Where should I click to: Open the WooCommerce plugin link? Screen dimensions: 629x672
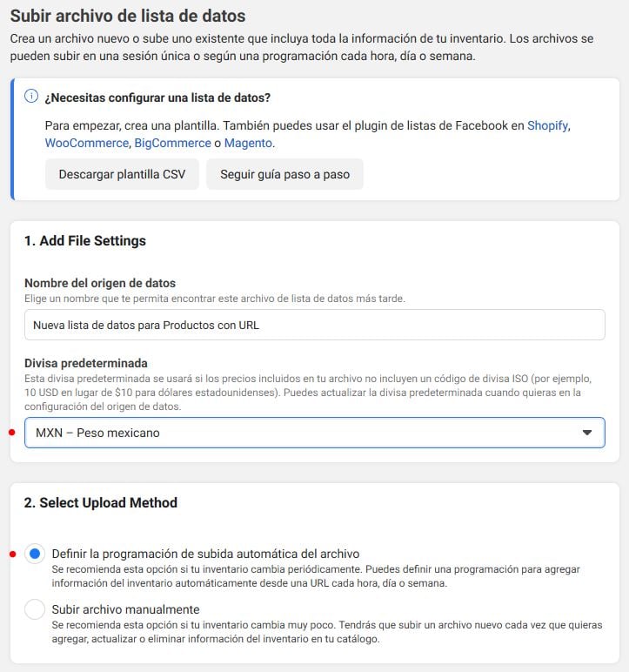click(86, 143)
